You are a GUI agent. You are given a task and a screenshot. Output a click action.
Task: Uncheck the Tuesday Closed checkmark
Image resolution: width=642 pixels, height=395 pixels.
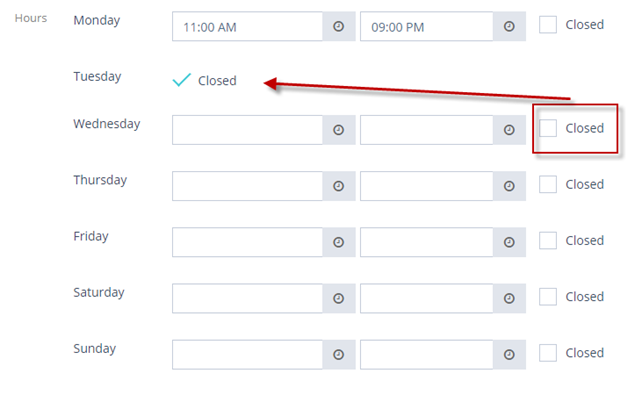point(182,80)
